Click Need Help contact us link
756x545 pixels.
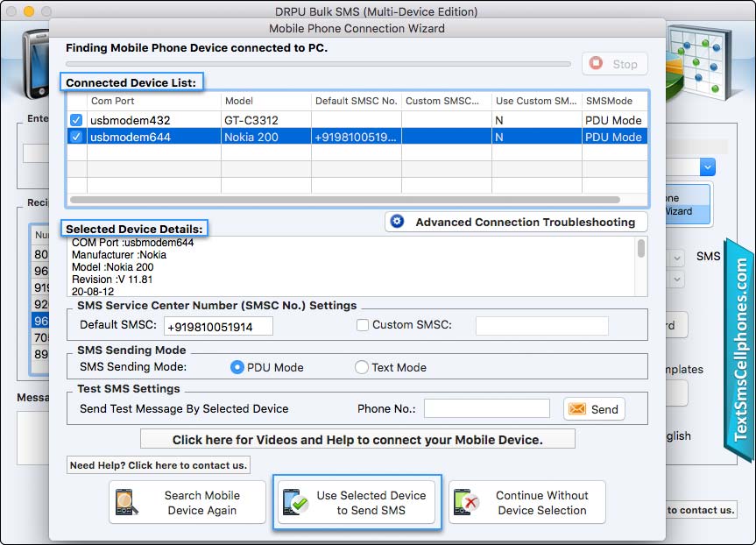(159, 465)
